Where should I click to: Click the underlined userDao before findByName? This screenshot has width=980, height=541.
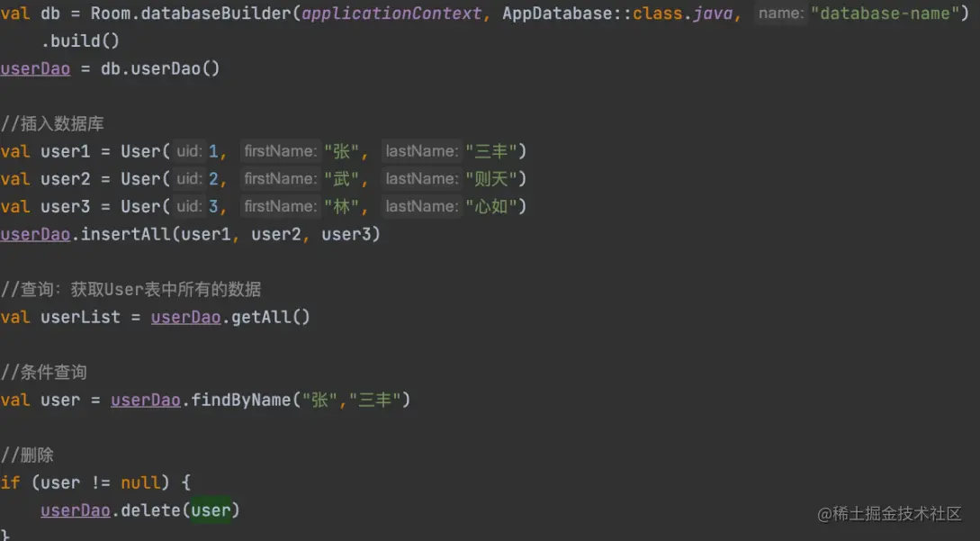tap(146, 400)
